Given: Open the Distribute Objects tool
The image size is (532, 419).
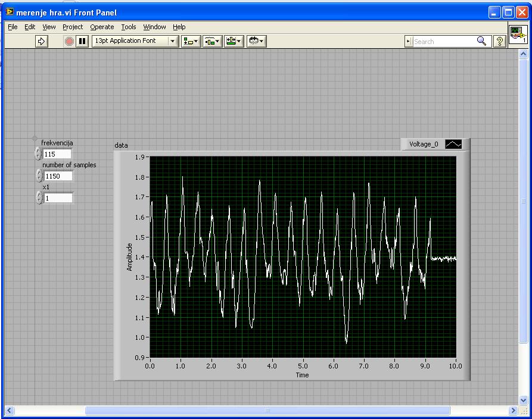Looking at the screenshot, I should click(213, 41).
